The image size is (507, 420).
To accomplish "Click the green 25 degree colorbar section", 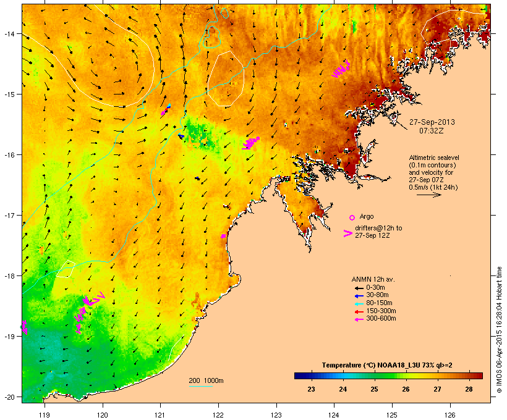I will (x=375, y=376).
